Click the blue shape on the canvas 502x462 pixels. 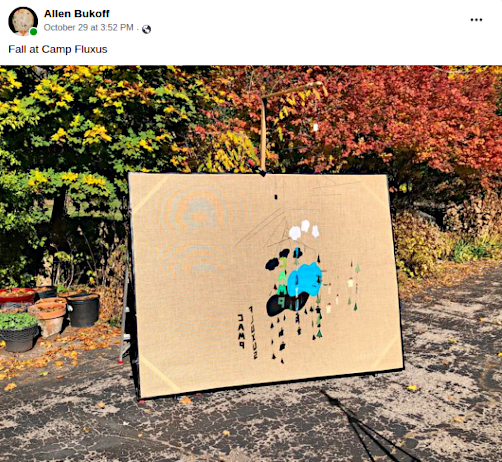pyautogui.click(x=304, y=279)
